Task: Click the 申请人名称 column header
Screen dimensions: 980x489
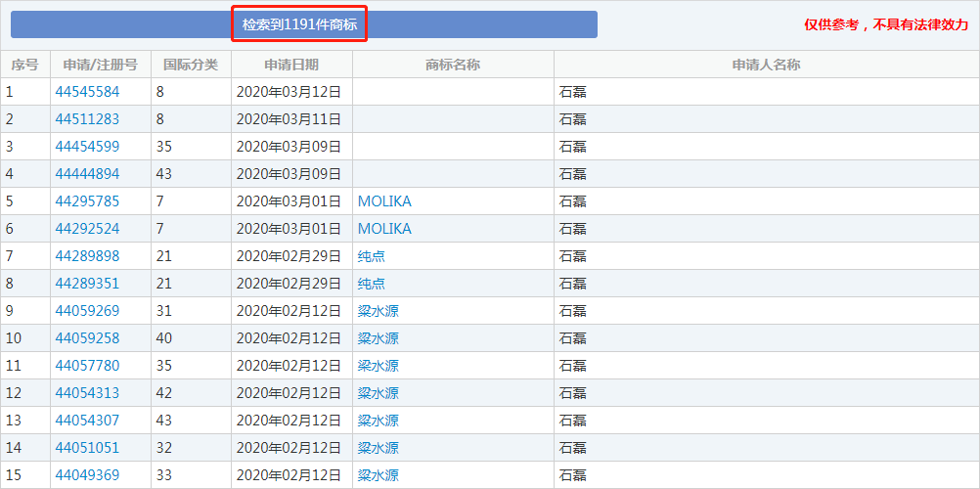Action: click(766, 65)
